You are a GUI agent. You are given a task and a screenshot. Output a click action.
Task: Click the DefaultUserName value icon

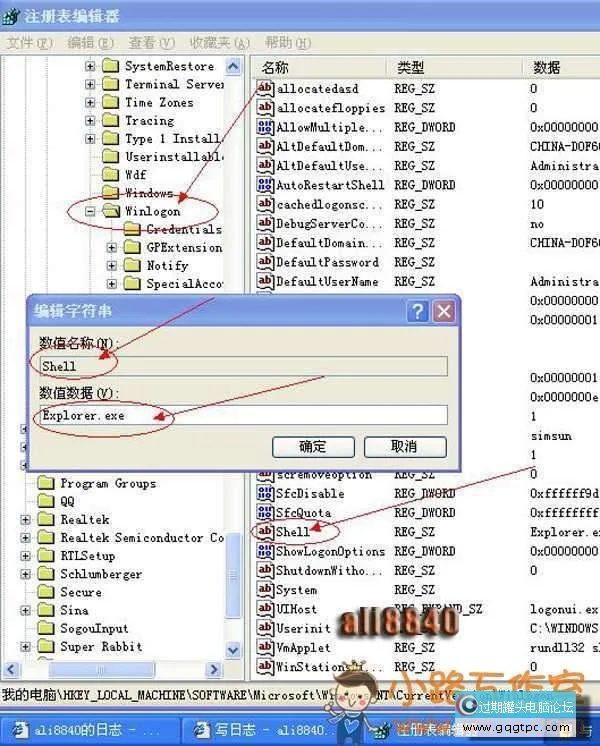(x=265, y=281)
